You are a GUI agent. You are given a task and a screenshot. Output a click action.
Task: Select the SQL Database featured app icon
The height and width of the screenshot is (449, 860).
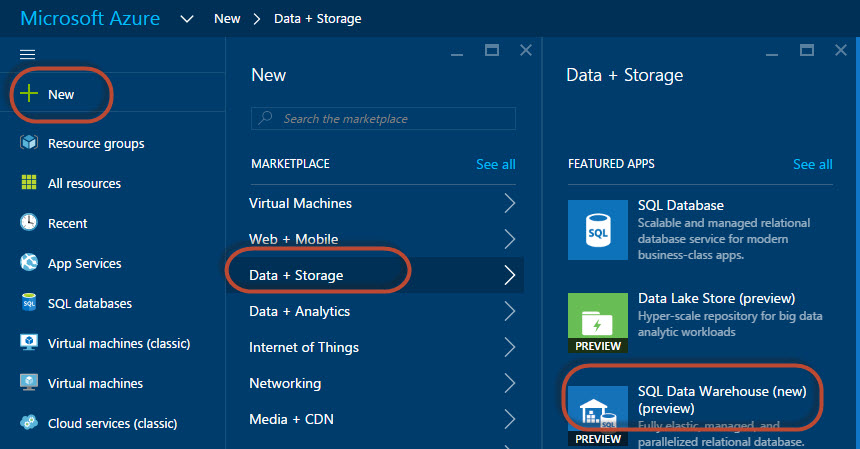coord(597,229)
